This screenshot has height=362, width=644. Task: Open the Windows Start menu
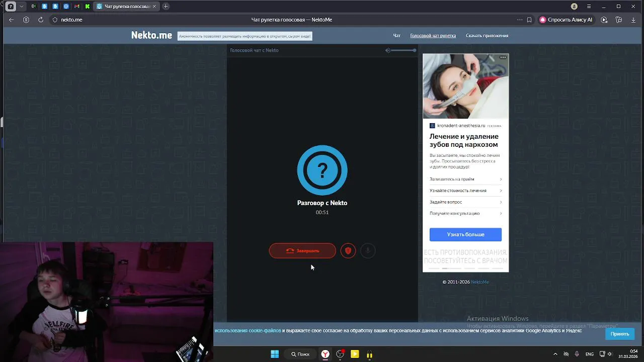pos(275,354)
